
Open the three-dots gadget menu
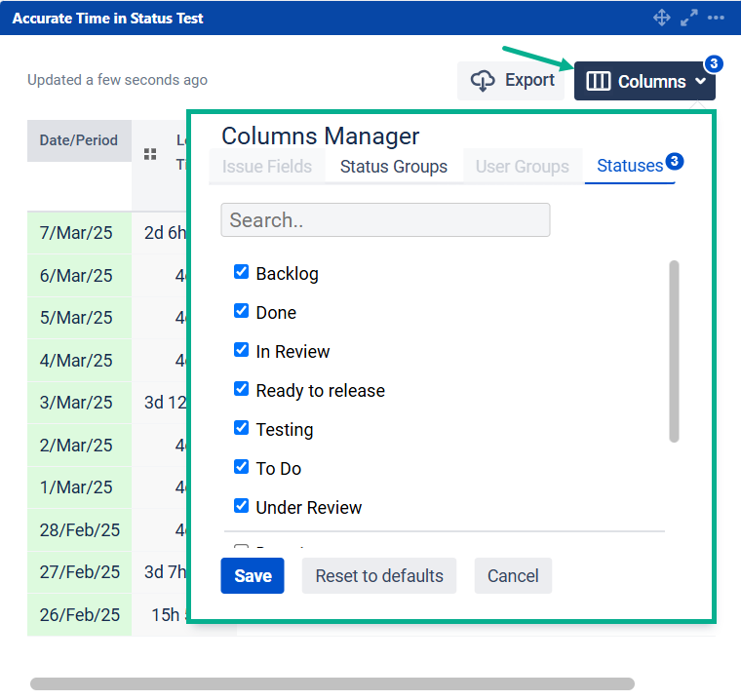click(x=717, y=18)
